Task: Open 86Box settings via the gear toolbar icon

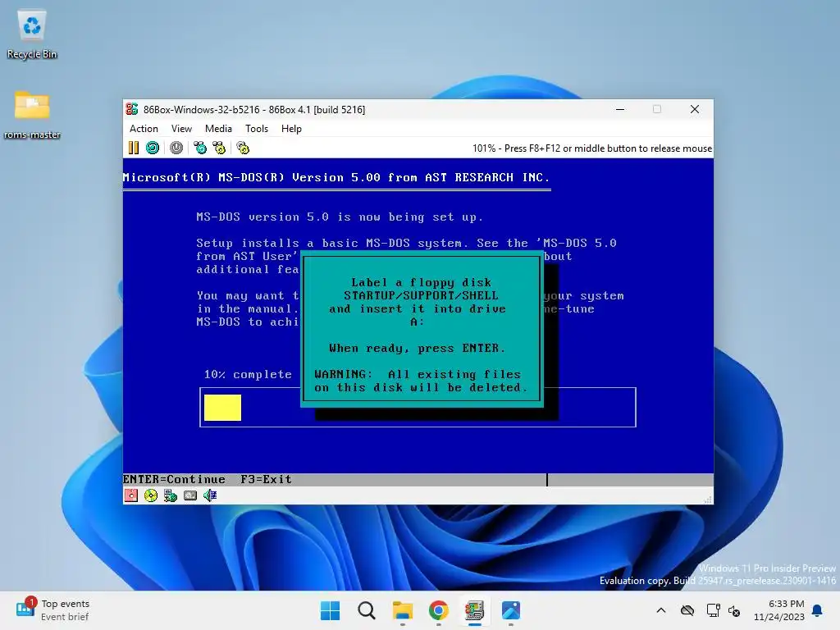Action: [x=243, y=148]
